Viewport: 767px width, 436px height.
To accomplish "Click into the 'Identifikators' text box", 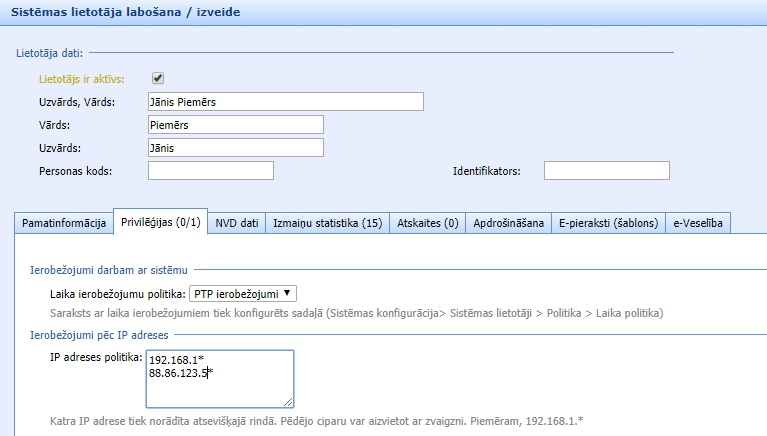I will click(x=606, y=171).
